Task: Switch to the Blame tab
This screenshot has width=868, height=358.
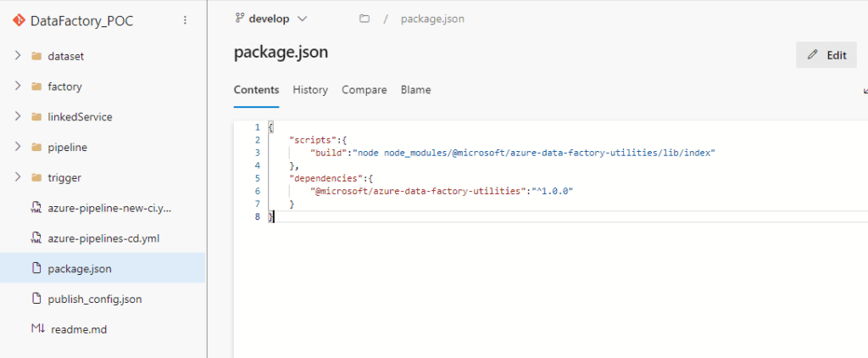Action: [x=415, y=90]
